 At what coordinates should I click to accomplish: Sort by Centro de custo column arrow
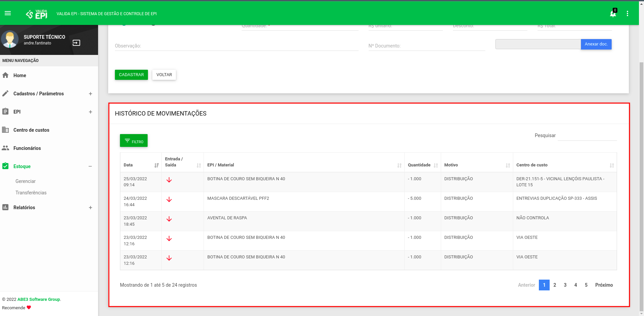[612, 165]
